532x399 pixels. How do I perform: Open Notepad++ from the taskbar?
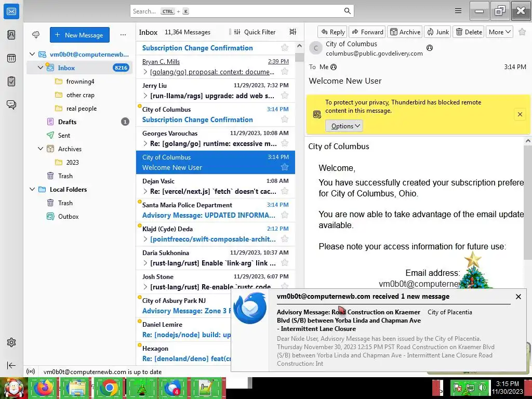pos(206,388)
